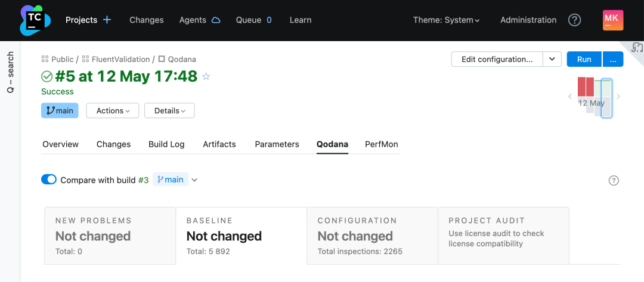The image size is (644, 282).
Task: Select the Baseline Not changed card
Action: (241, 236)
